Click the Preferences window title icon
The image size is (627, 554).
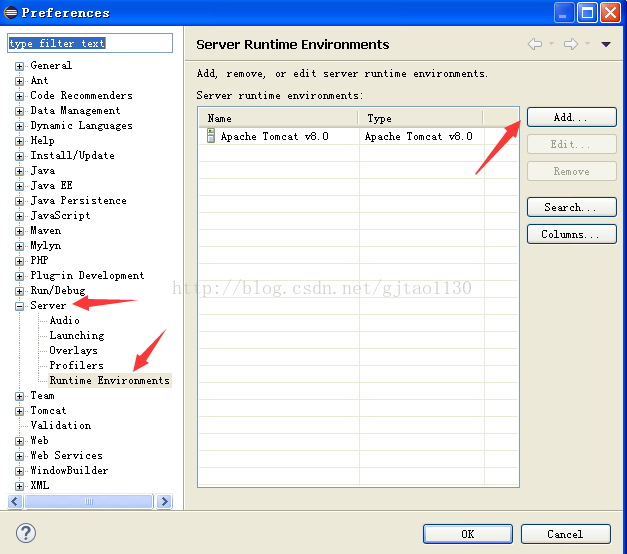(x=11, y=12)
